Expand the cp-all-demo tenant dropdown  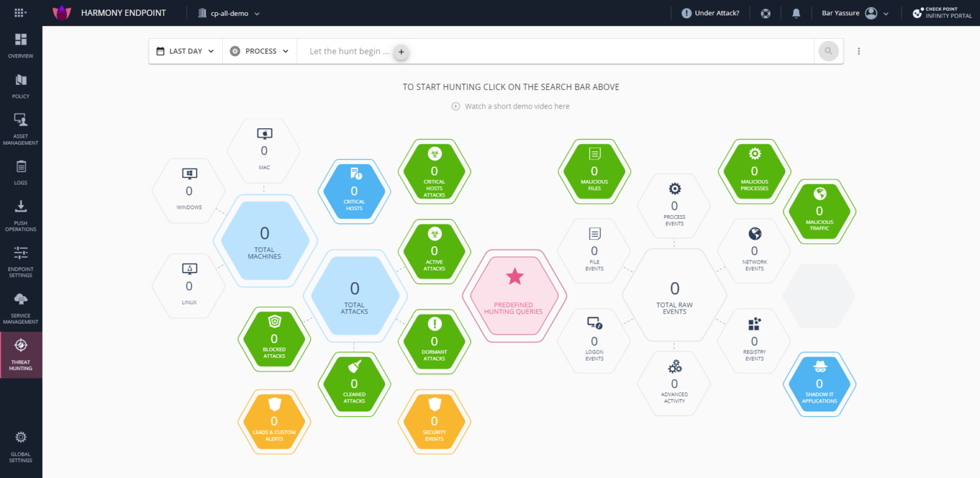click(x=229, y=13)
